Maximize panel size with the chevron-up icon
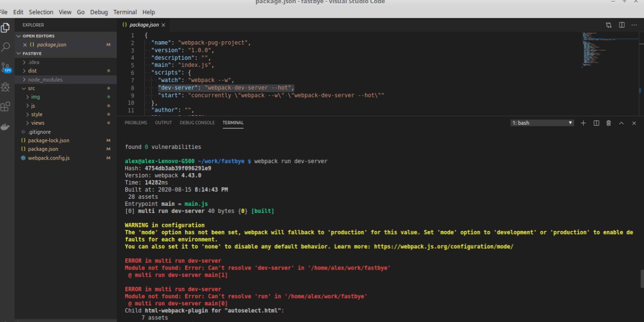 [621, 123]
